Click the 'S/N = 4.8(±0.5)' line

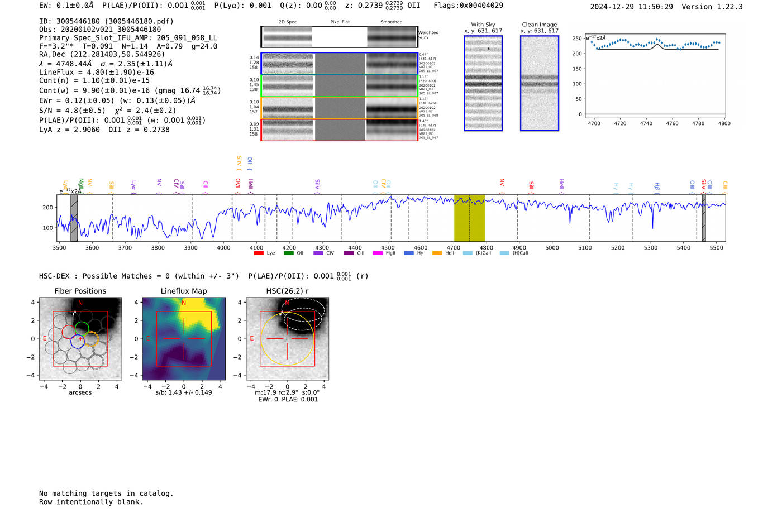coord(72,110)
